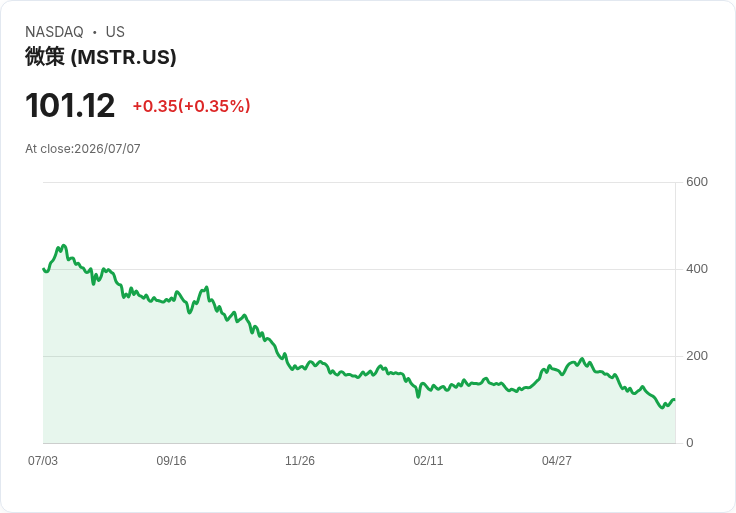
Task: Click the 07/03 x-axis date label
Action: coord(43,460)
